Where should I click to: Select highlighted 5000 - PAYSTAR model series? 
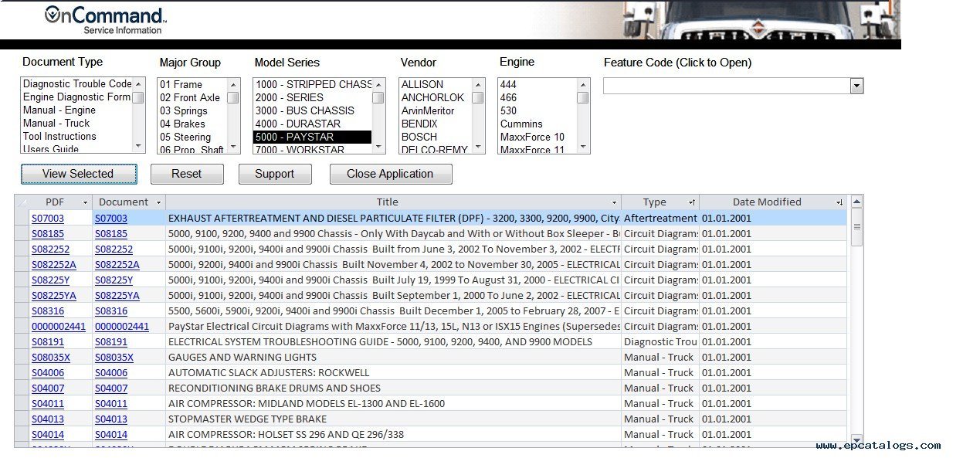pos(313,137)
